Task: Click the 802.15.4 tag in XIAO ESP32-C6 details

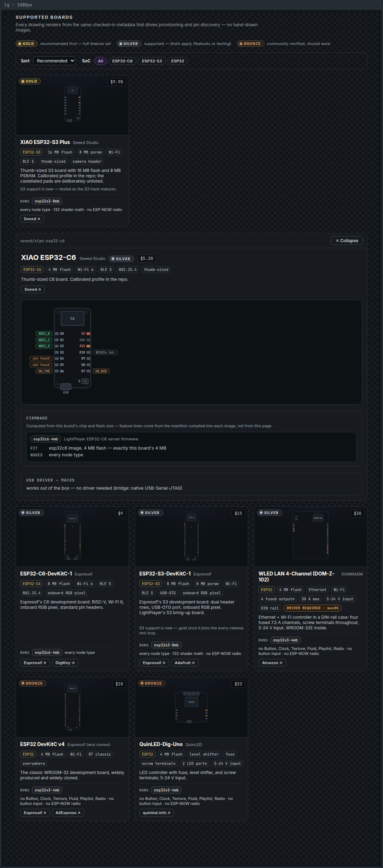Action: tap(128, 269)
